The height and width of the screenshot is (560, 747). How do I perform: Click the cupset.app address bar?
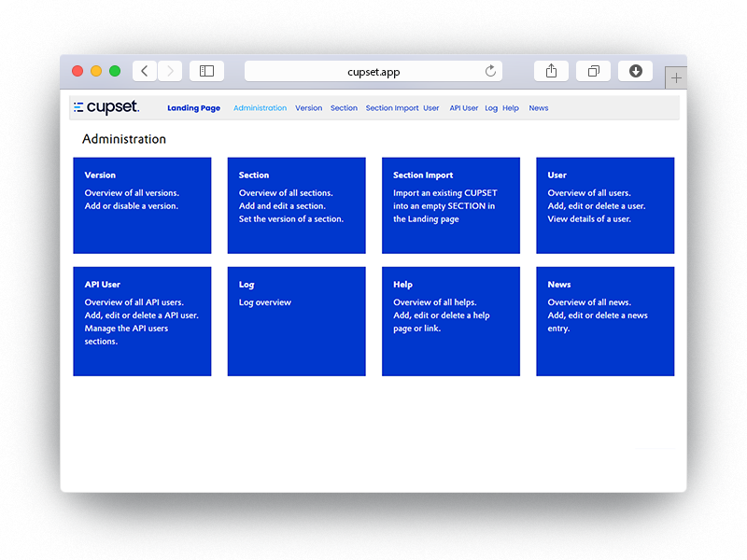click(373, 72)
